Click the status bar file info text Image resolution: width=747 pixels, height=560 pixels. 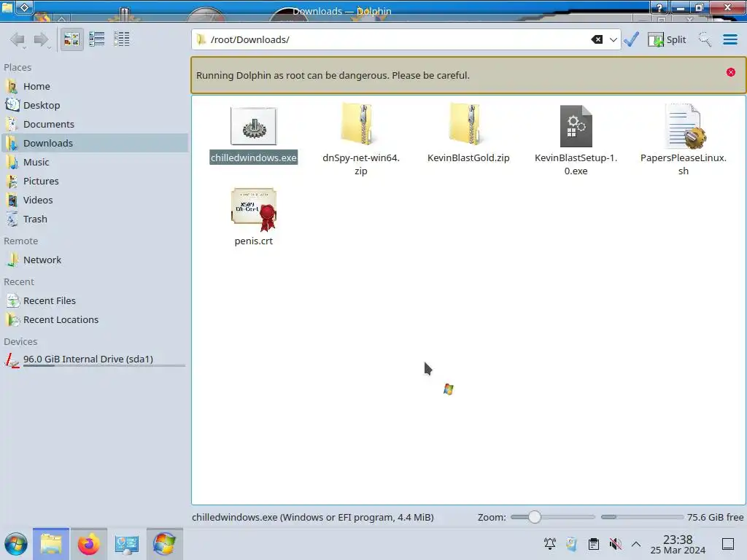[312, 517]
